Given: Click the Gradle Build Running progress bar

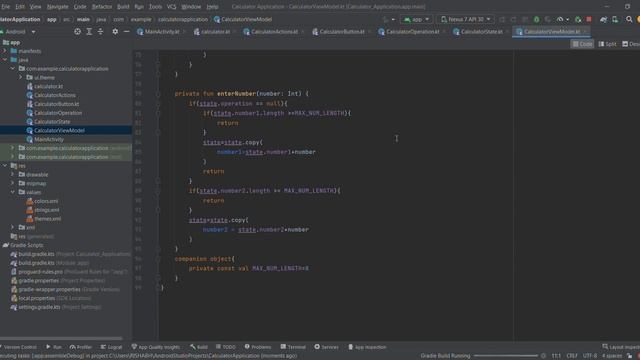Looking at the screenshot, I should coord(505,356).
